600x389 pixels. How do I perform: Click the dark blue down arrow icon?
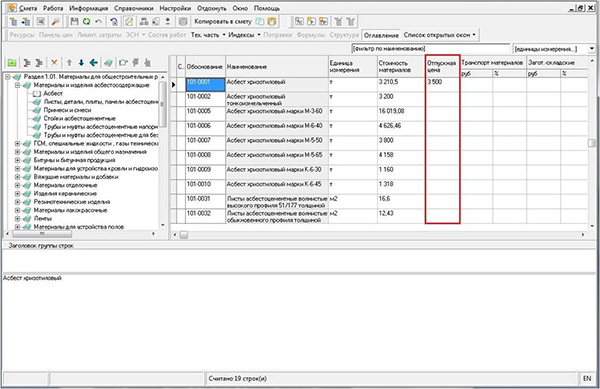[x=81, y=62]
